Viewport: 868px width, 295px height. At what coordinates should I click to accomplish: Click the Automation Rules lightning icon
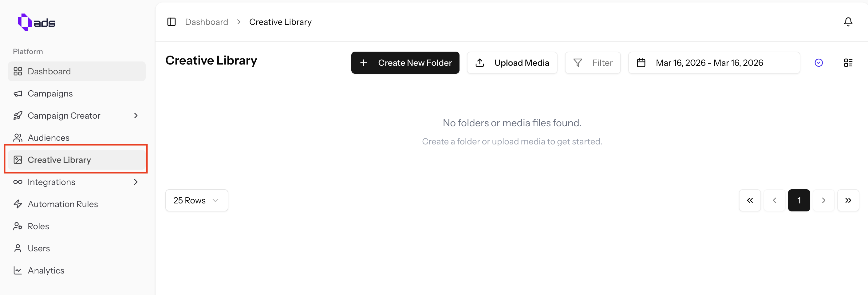coord(18,204)
